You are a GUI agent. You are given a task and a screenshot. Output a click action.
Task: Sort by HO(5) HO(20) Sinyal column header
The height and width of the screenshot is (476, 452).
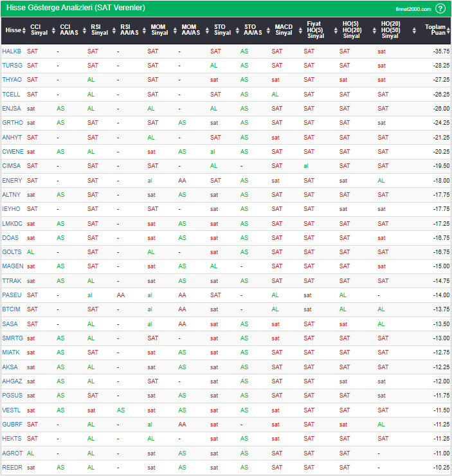pyautogui.click(x=351, y=30)
